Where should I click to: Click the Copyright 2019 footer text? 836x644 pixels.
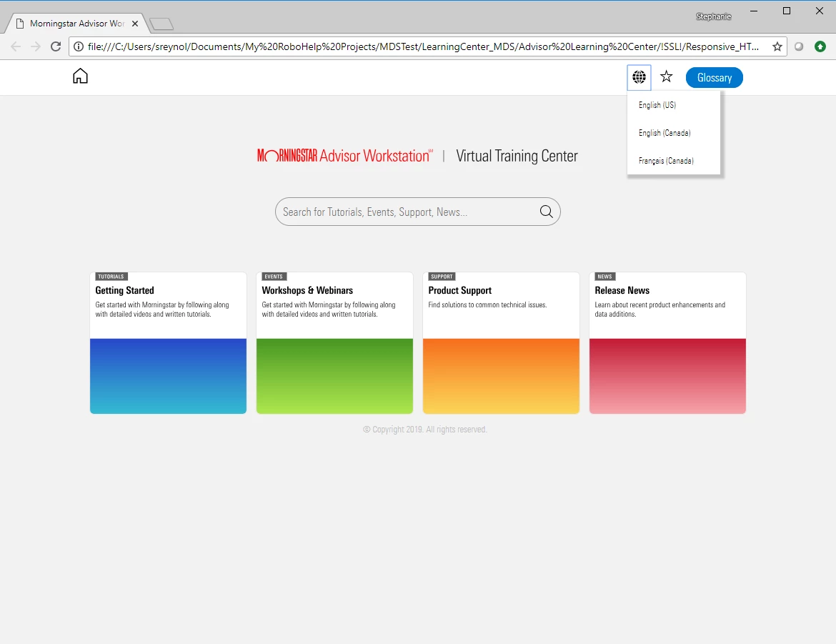click(425, 429)
